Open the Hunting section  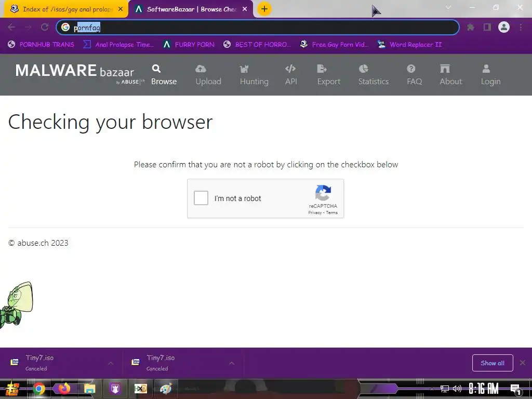coord(254,75)
